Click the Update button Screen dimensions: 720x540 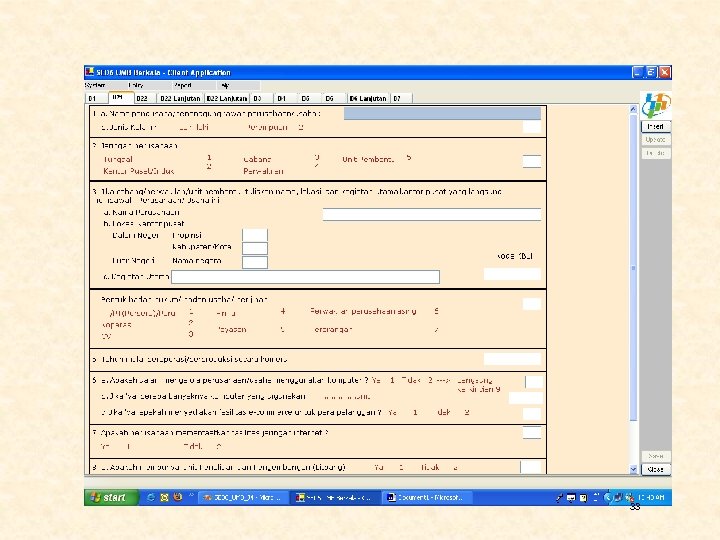[655, 140]
